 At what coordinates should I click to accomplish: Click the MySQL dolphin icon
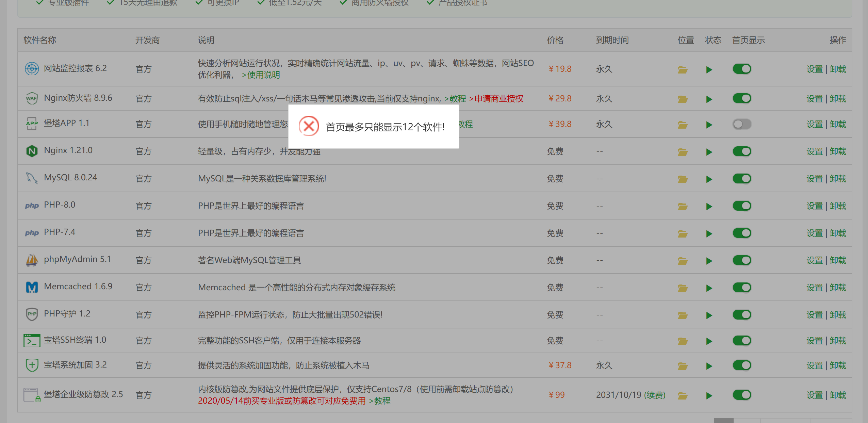(32, 178)
